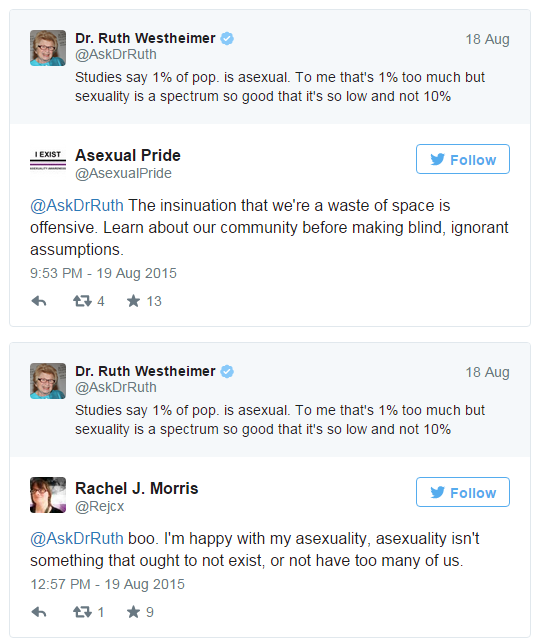The image size is (537, 644).
Task: Click reply arrow on Asexual Pride tweet
Action: click(39, 301)
